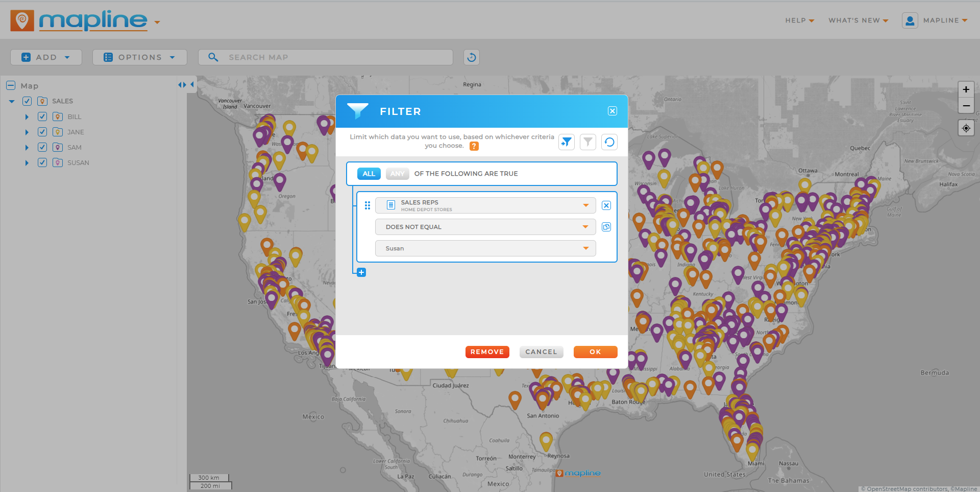Viewport: 980px width, 492px height.
Task: Click the SALES layer label
Action: pos(62,101)
